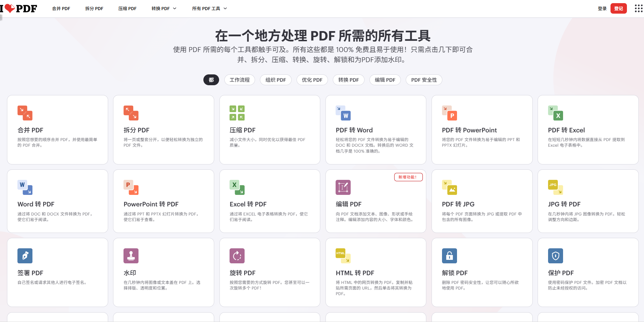This screenshot has width=644, height=322.
Task: Open the 签署 PDF card title
Action: [30, 273]
